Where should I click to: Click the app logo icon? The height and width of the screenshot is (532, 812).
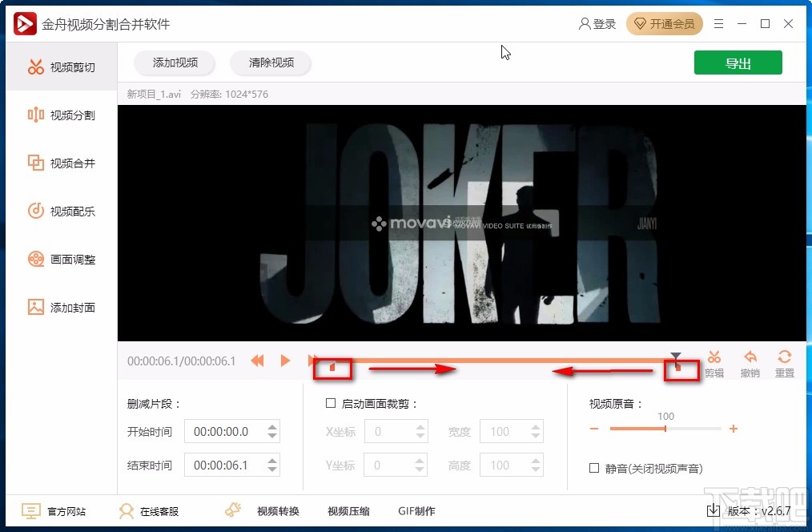click(x=25, y=24)
